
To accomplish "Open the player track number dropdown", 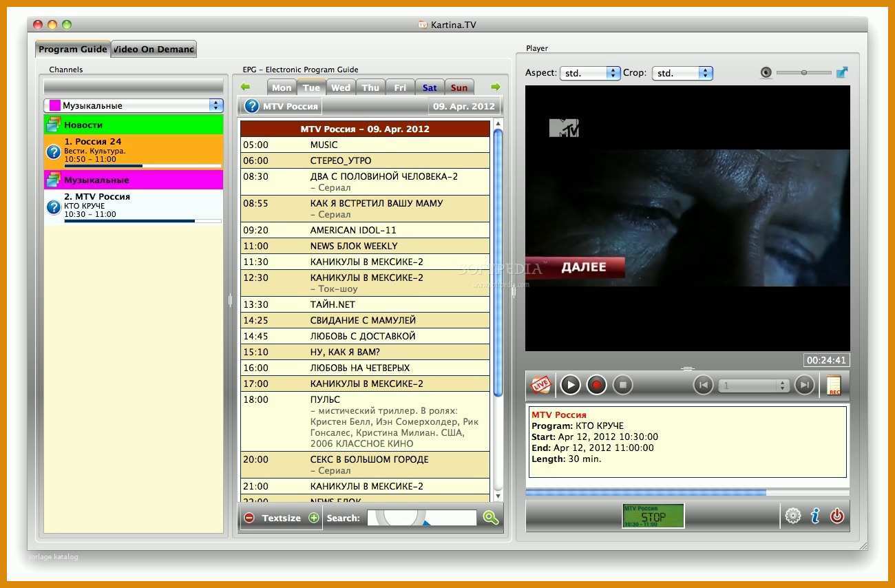I will pos(754,386).
